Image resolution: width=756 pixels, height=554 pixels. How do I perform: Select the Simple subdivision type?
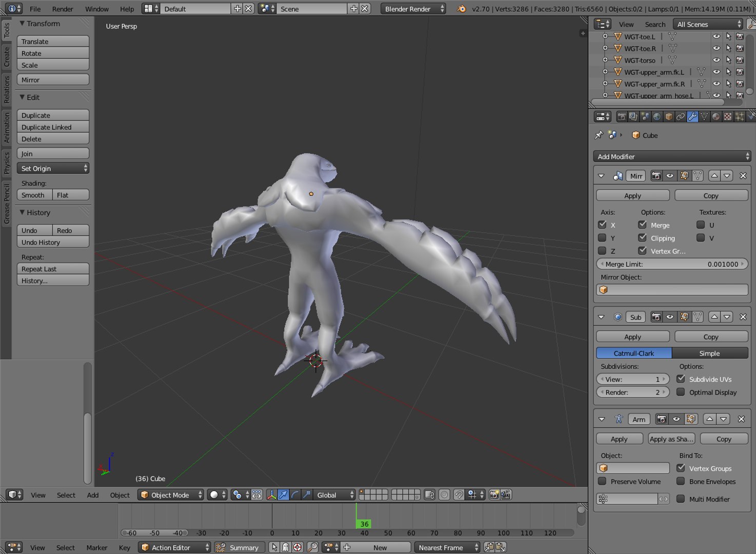click(710, 353)
